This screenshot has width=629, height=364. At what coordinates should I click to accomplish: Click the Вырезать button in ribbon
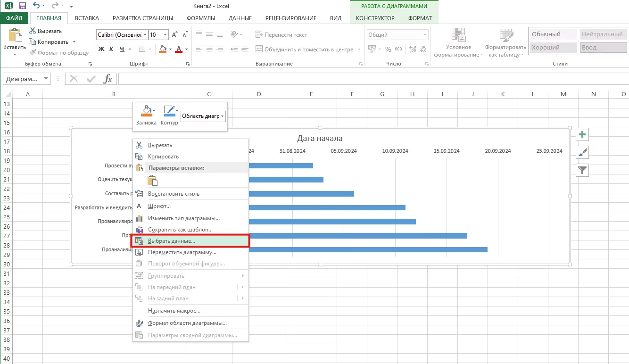tap(46, 31)
